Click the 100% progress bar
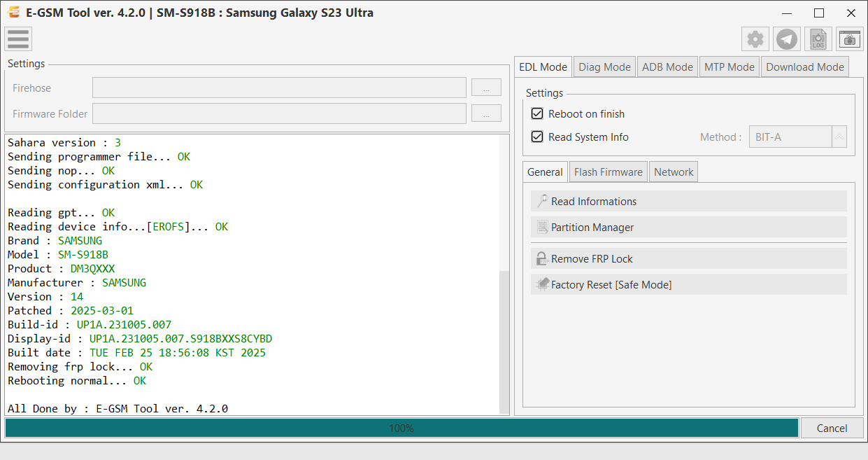This screenshot has width=868, height=460. point(401,428)
